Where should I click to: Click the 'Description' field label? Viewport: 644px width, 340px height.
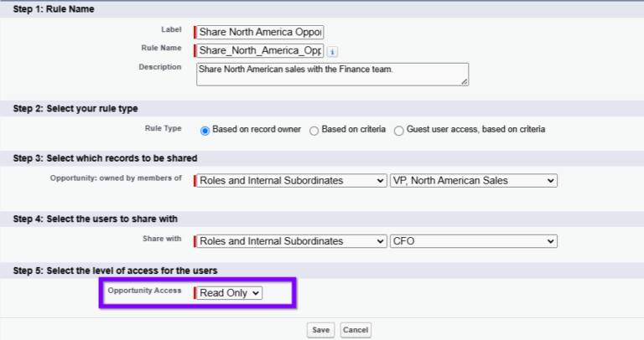[x=160, y=67]
